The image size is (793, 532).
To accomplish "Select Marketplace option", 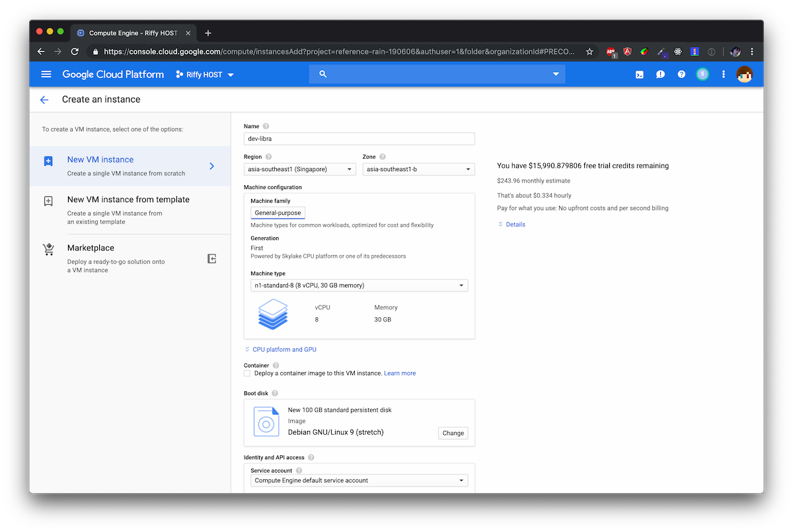I will tap(130, 258).
